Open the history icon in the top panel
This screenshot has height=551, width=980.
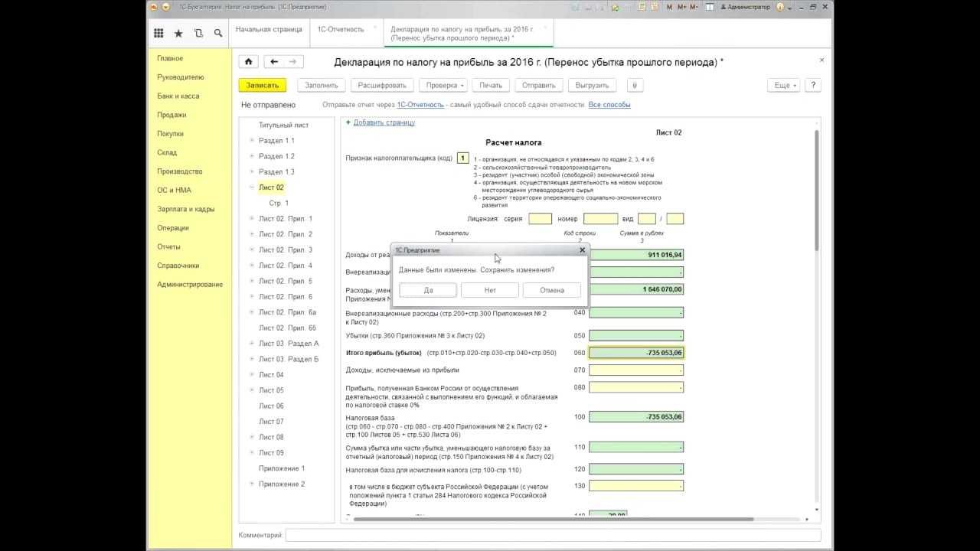(x=198, y=33)
